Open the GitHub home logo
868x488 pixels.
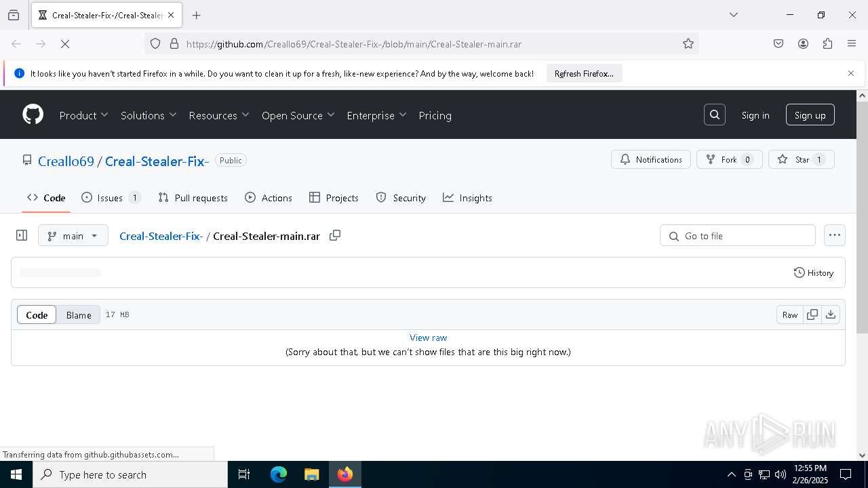(x=33, y=115)
